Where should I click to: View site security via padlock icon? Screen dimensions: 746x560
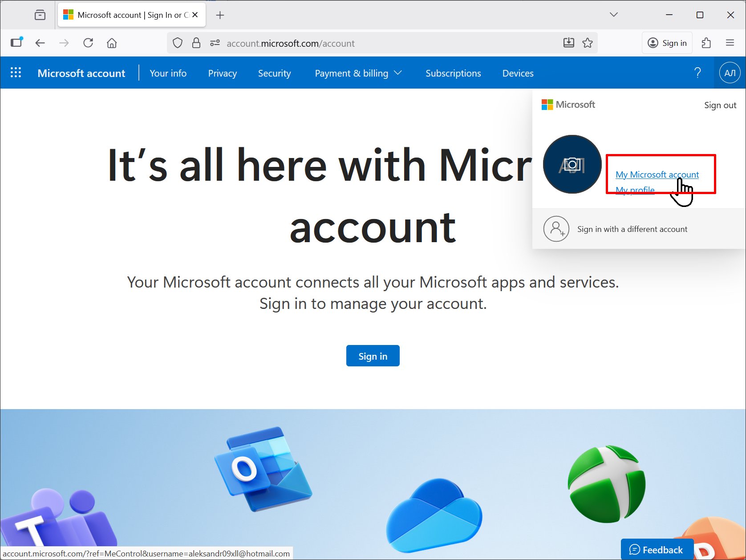coord(196,43)
